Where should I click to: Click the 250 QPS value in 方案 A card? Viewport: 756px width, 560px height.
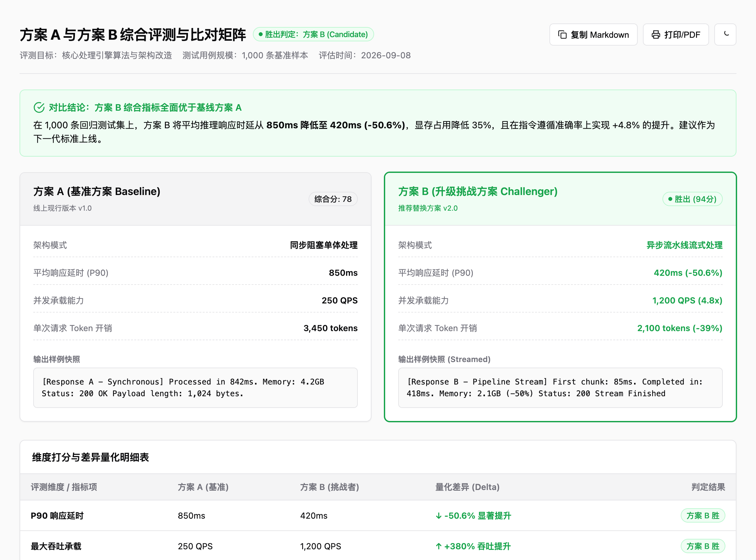pyautogui.click(x=340, y=301)
